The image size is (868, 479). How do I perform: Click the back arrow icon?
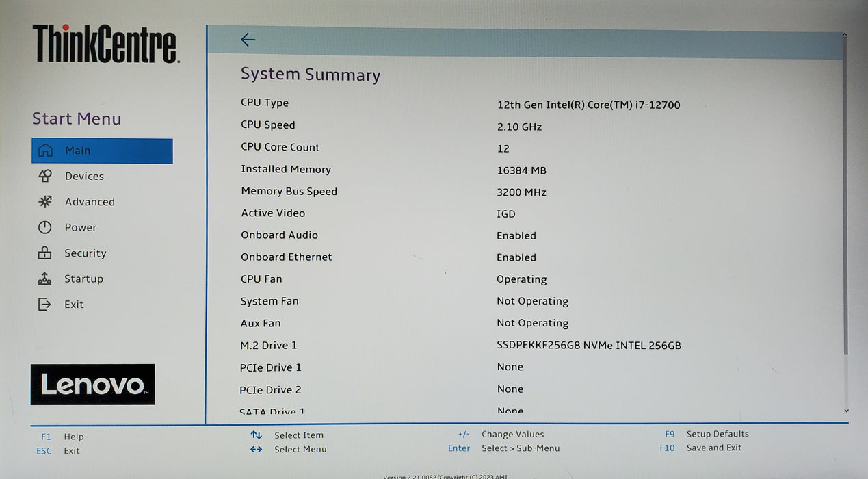pos(248,40)
